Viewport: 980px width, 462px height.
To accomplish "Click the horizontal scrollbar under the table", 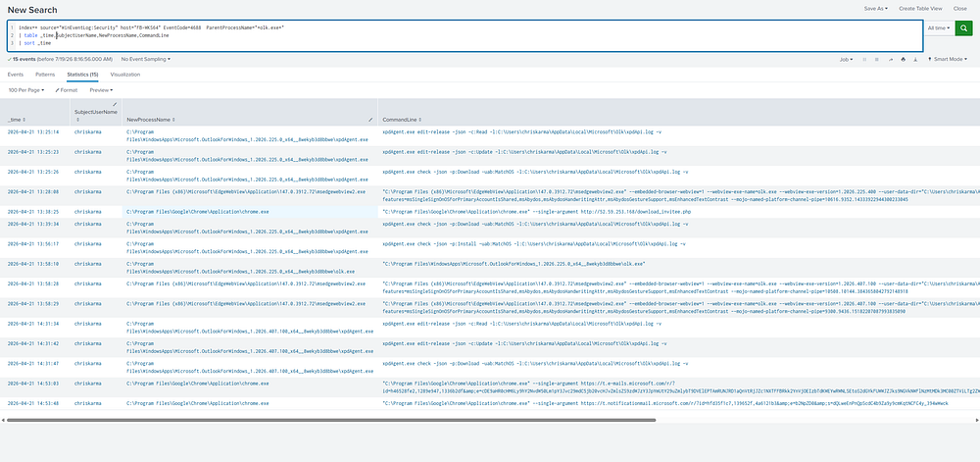I will pos(331,420).
